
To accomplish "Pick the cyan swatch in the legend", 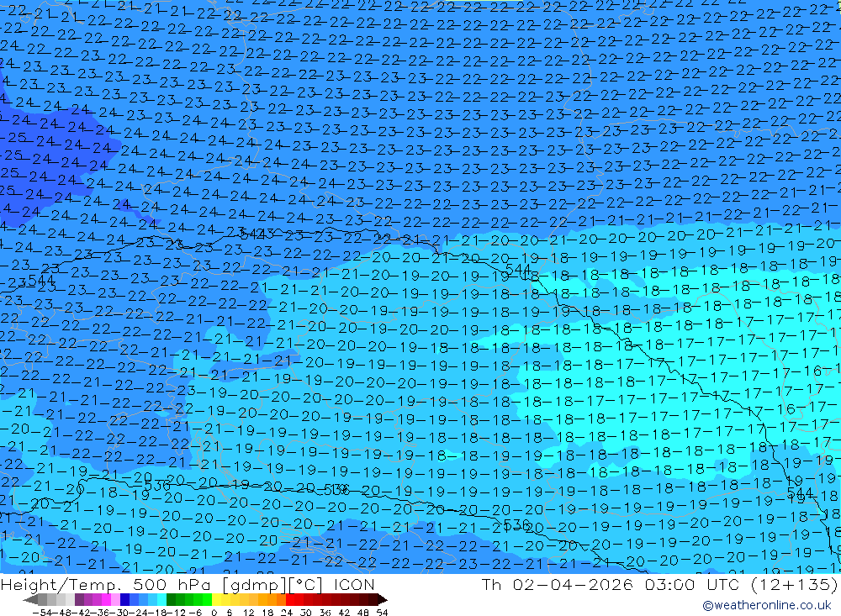I will pos(161,600).
